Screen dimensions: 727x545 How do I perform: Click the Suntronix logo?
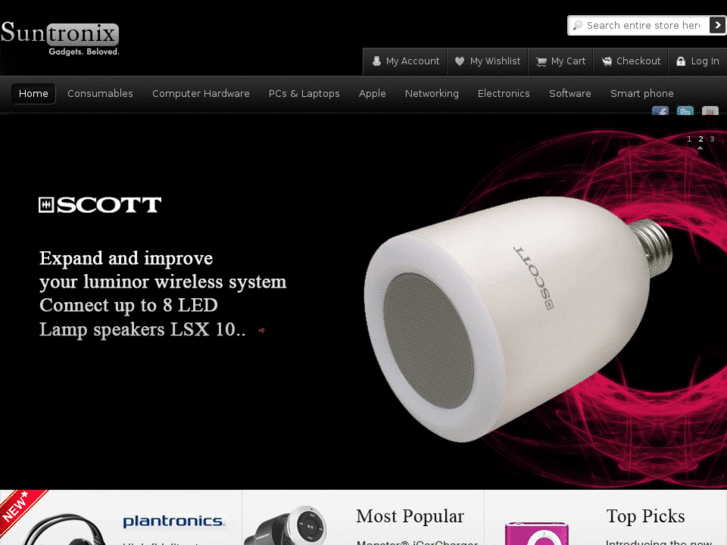tap(60, 38)
